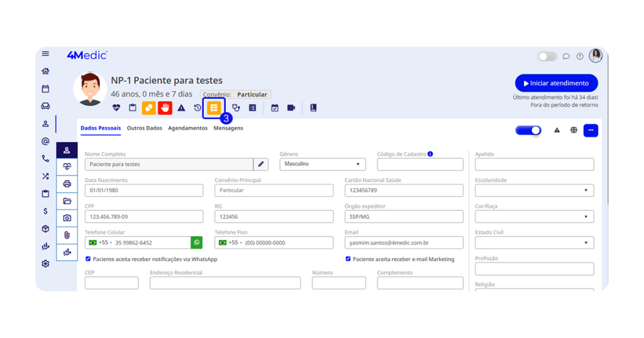Click the globe icon near blue toggle
Screen dimensions: 644x338
tap(574, 130)
